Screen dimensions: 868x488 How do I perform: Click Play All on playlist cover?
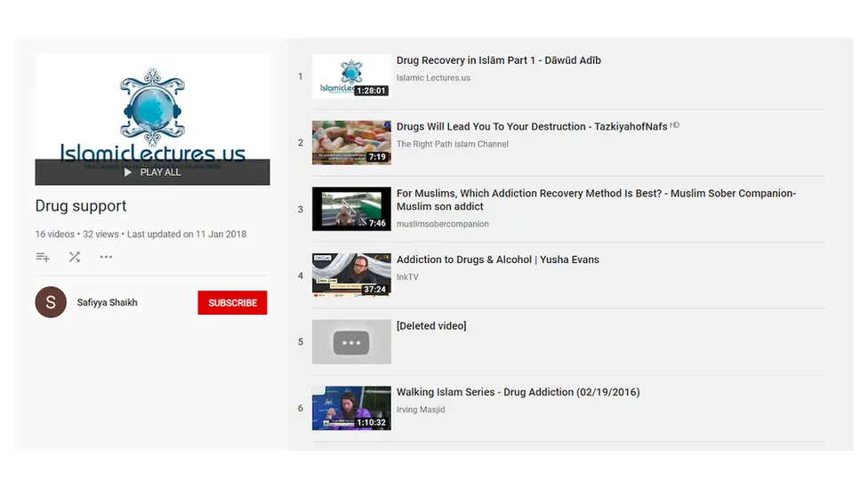pos(152,172)
